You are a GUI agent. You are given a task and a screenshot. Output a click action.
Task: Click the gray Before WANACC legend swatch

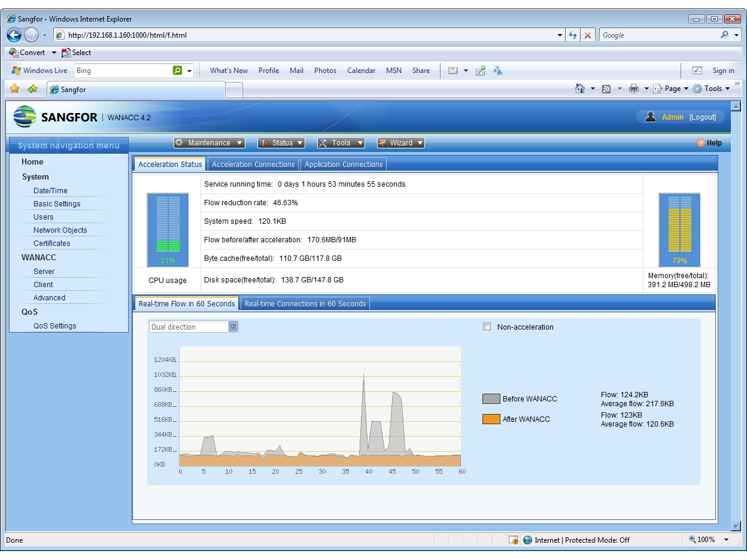[491, 398]
